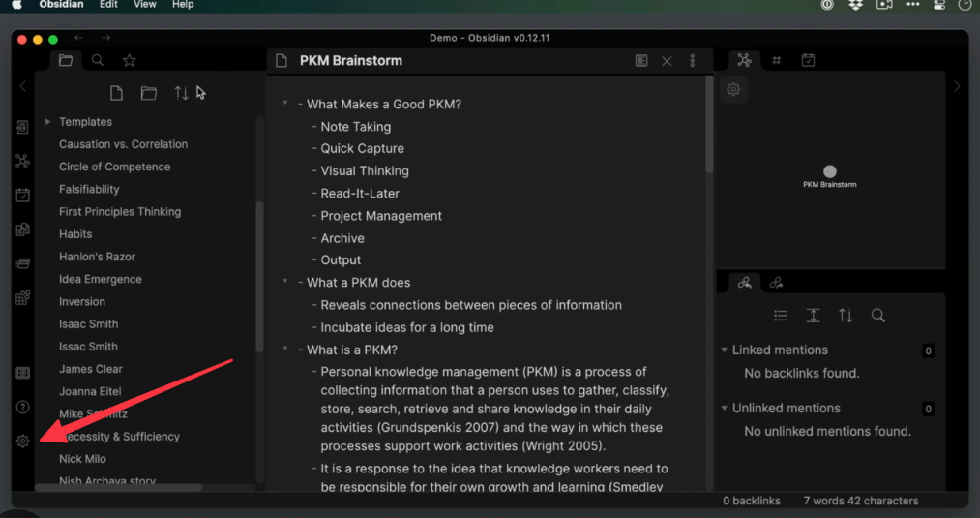Open the review cards icon in ribbon

click(22, 263)
